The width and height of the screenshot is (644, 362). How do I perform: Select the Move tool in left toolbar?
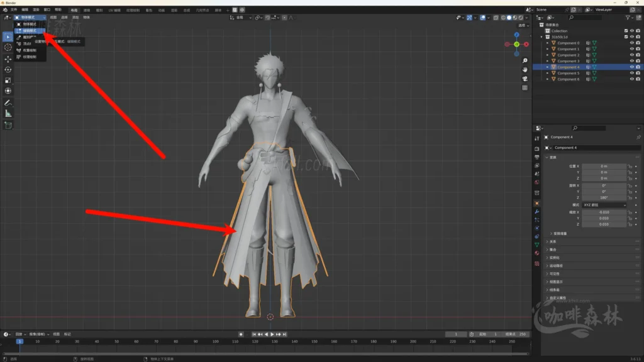[8, 58]
